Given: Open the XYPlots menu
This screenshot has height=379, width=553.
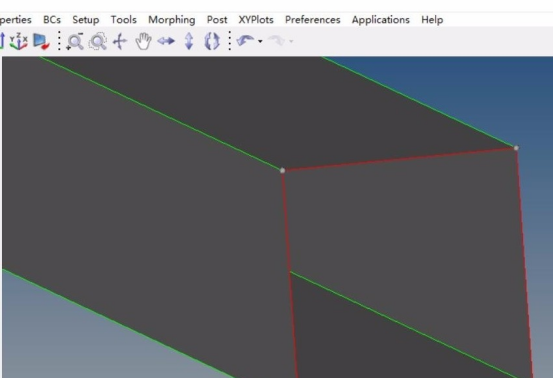Looking at the screenshot, I should (x=256, y=20).
